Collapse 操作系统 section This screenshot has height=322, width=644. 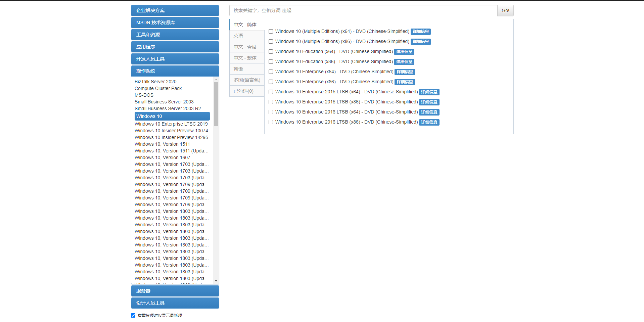coord(175,71)
